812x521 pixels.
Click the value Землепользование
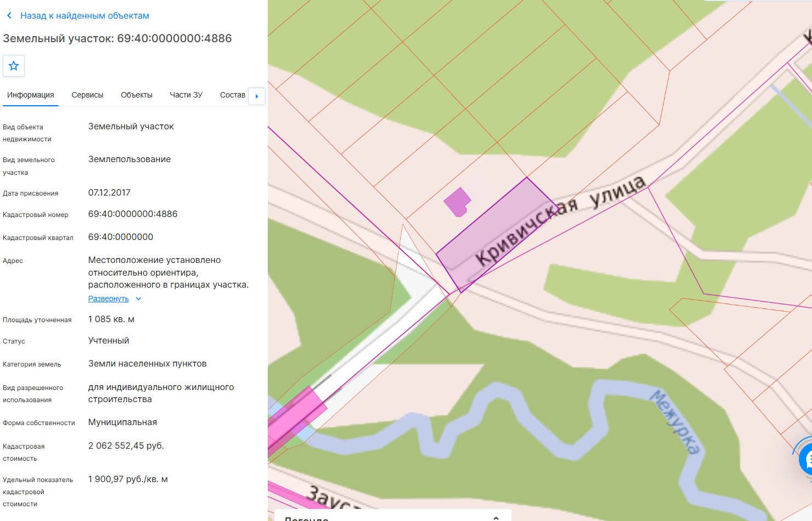pos(130,159)
